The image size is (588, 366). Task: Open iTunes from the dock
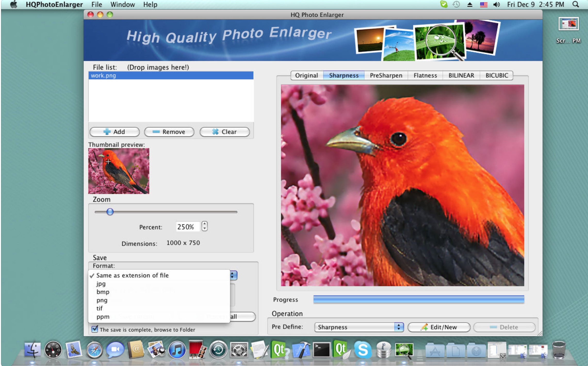[177, 350]
